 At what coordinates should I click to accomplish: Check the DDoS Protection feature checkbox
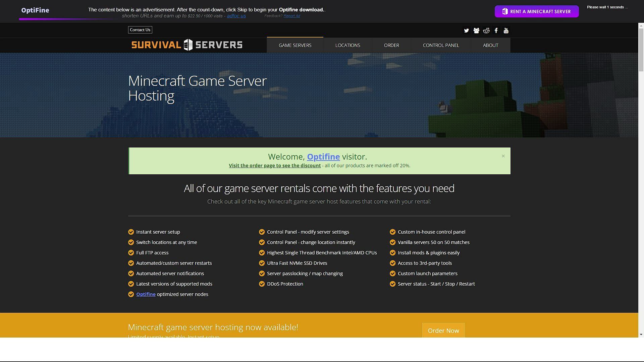click(x=262, y=283)
